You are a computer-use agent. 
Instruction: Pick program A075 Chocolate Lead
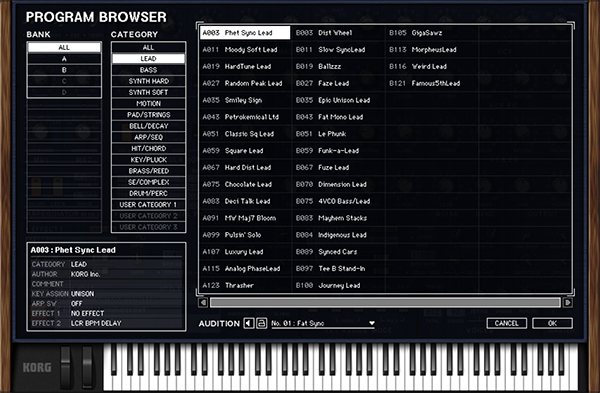(245, 184)
